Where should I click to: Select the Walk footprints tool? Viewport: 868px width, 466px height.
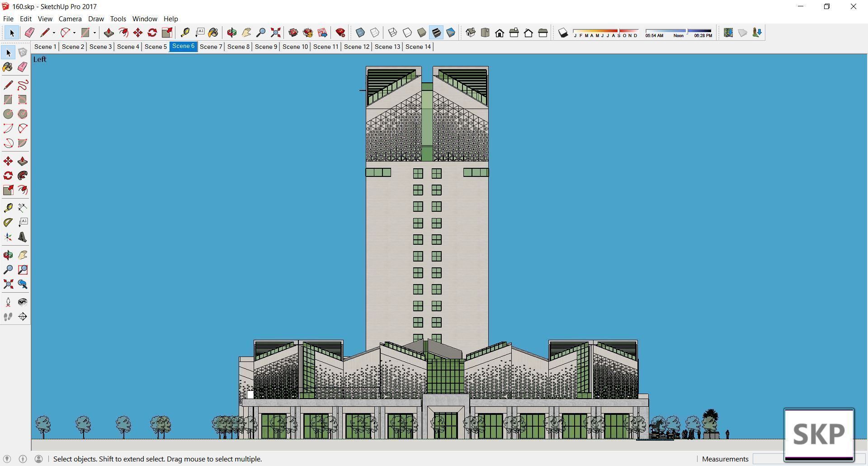8,317
